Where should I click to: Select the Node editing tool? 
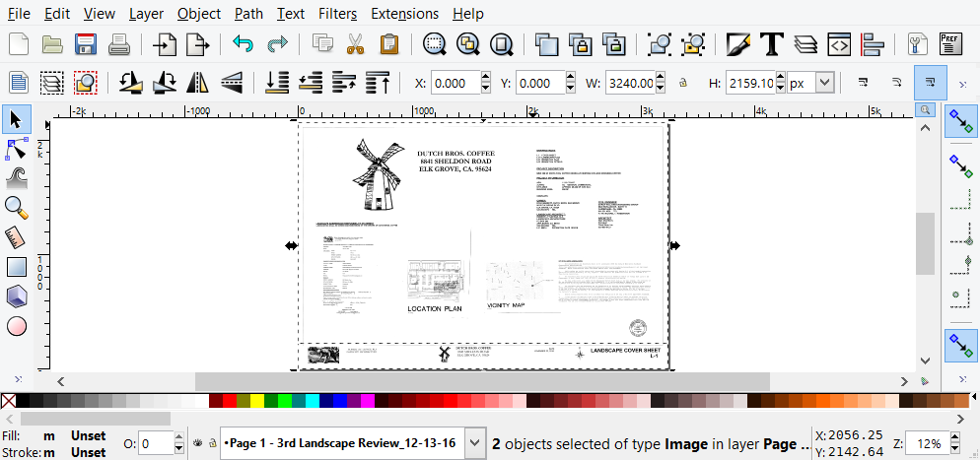[17, 150]
